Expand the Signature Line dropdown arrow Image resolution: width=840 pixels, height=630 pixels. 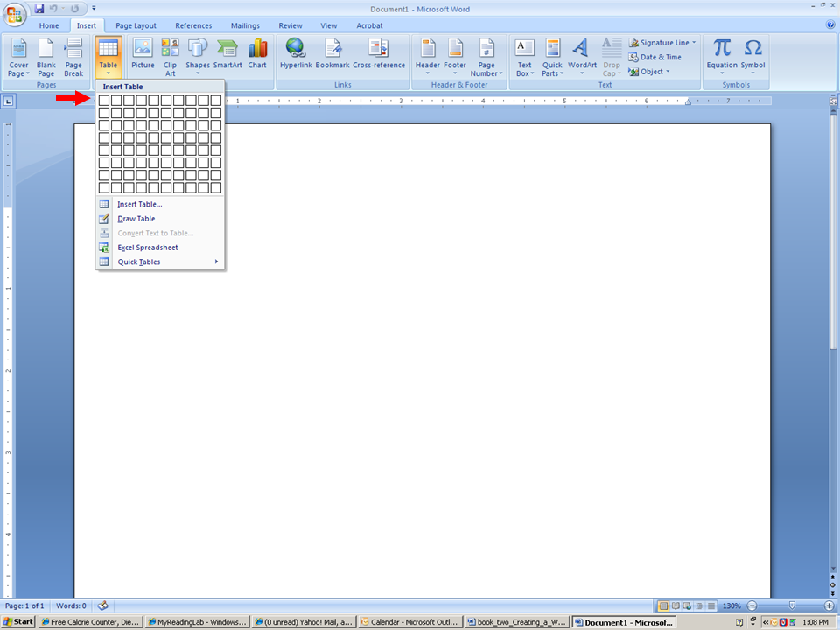point(694,42)
